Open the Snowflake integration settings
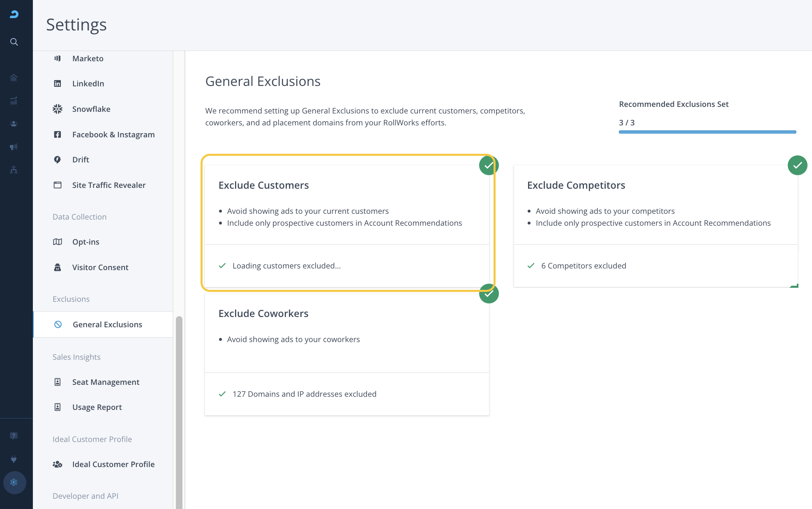 91,109
